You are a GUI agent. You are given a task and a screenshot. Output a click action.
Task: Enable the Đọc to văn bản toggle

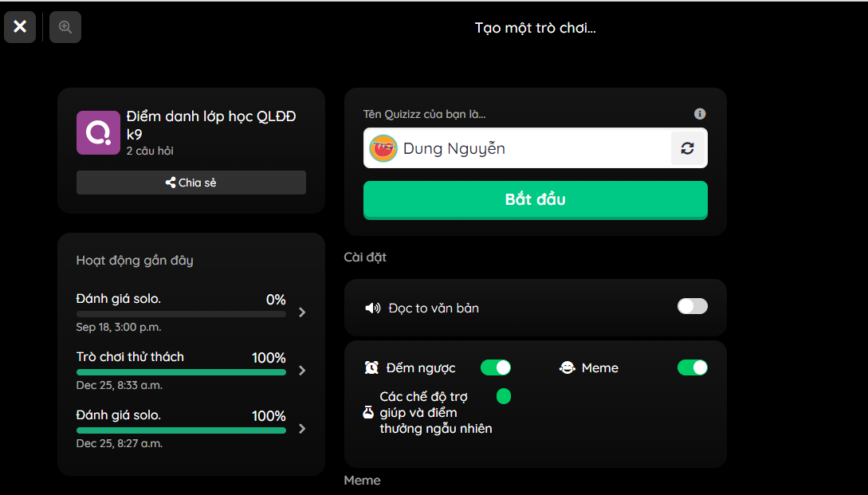[692, 306]
